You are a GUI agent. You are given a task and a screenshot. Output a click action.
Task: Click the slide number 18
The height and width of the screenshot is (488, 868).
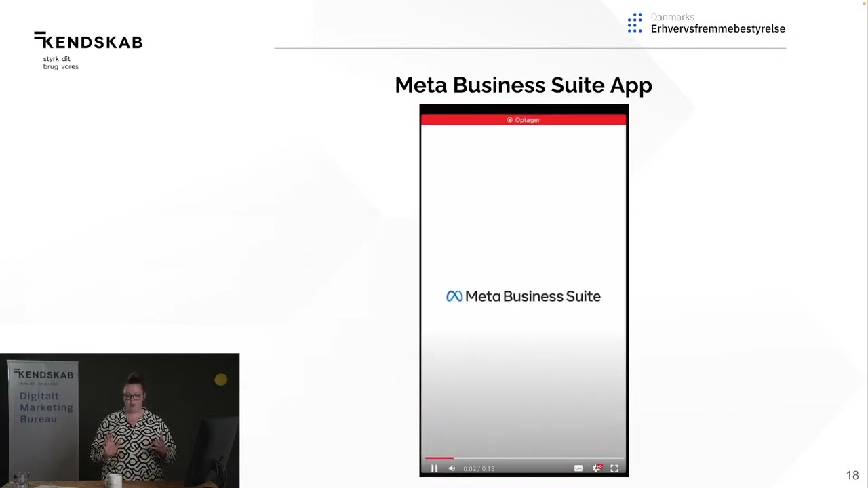point(852,476)
